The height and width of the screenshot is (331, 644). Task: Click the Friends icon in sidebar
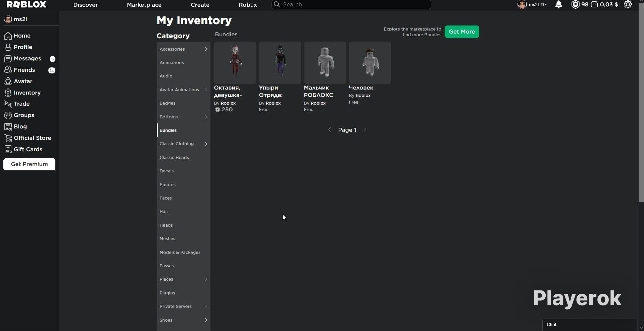pyautogui.click(x=8, y=70)
